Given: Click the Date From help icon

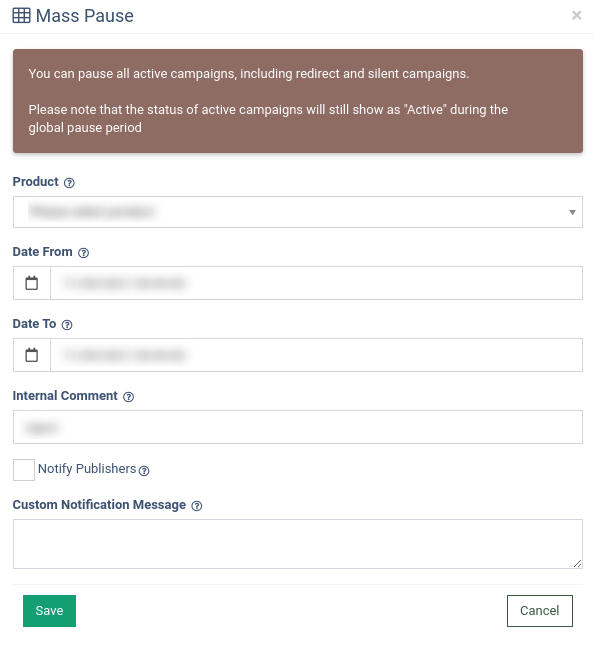Looking at the screenshot, I should click(x=83, y=253).
